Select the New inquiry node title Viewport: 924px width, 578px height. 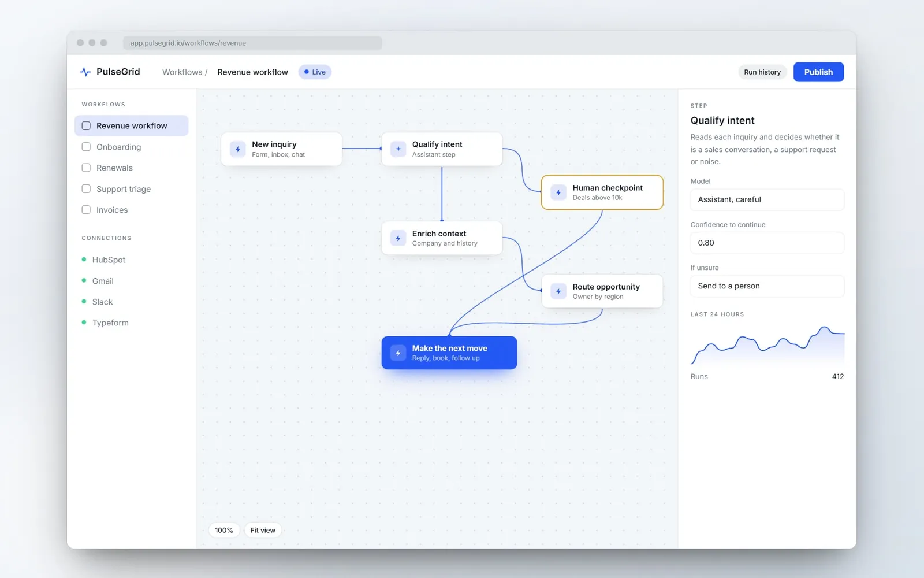(x=274, y=144)
